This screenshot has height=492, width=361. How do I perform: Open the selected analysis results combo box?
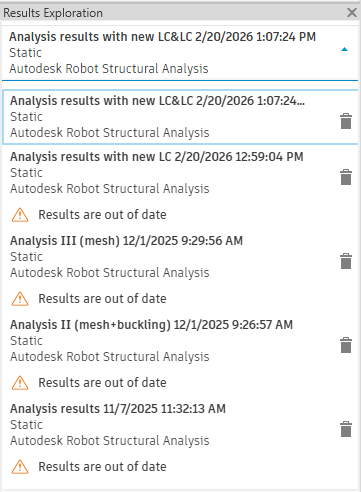(180, 53)
